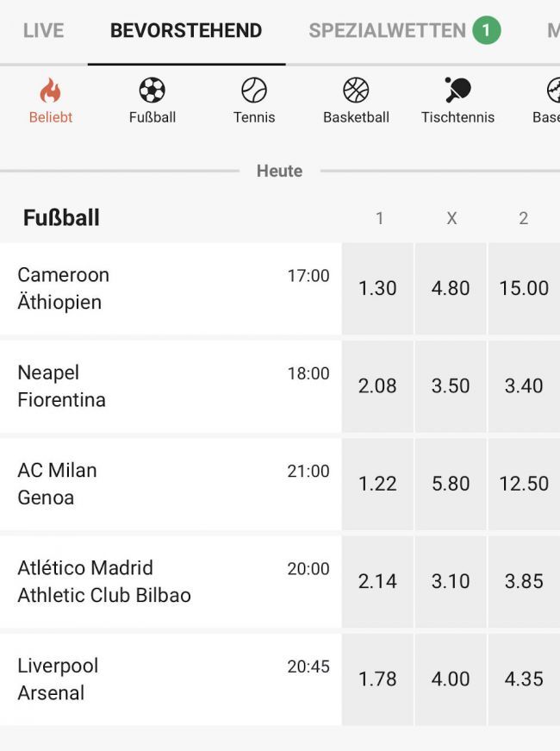Pick AC Milan win at 1.22
Viewport: 560px width, 751px height.
coord(377,484)
